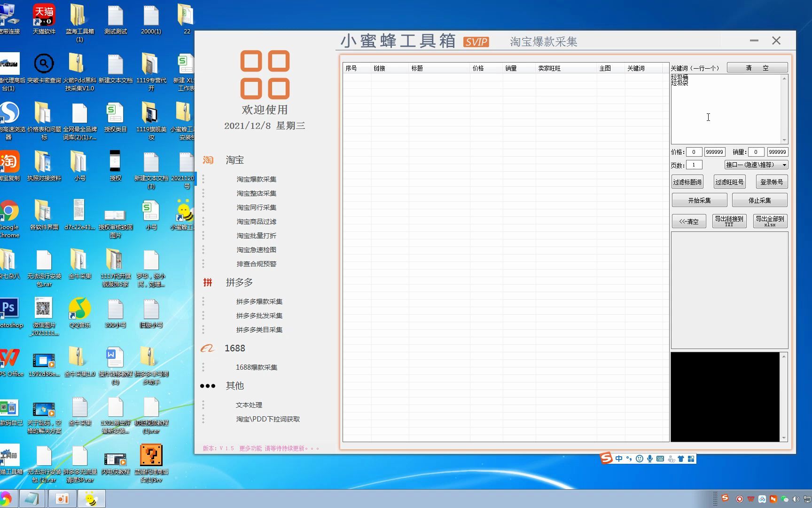Click the keyword box scrollbar down arrow
812x508 pixels.
tap(784, 140)
